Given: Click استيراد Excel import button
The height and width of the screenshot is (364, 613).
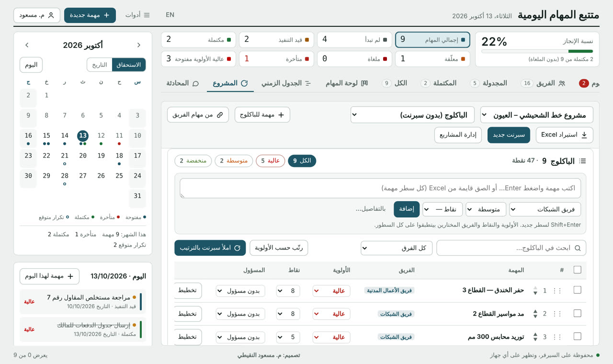Looking at the screenshot, I should 565,135.
